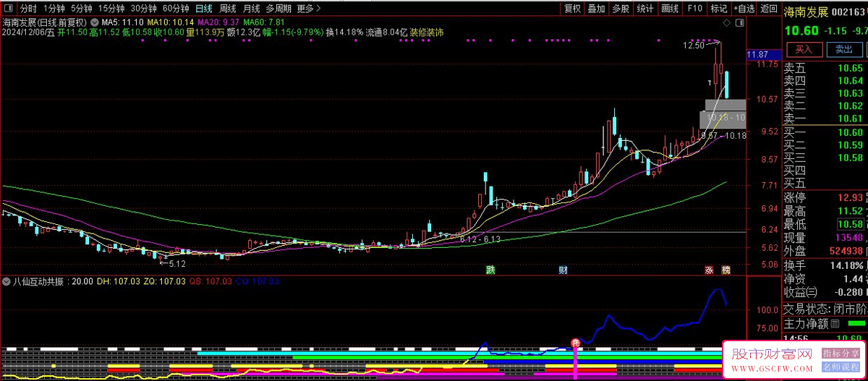Activate the 画线 drawing tool

click(670, 9)
